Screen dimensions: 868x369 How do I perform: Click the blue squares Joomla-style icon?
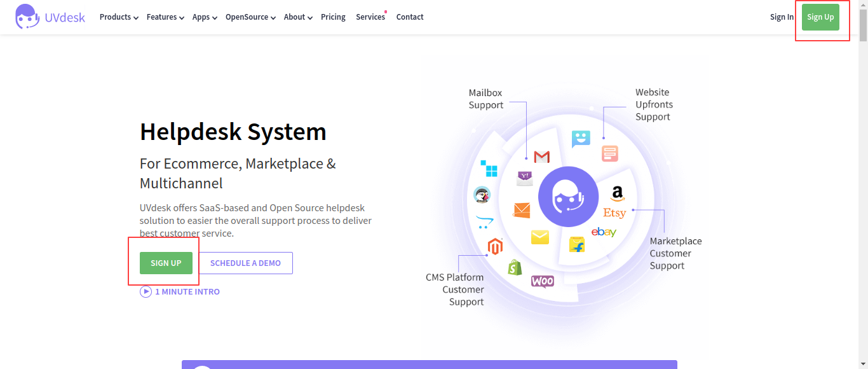pos(489,169)
